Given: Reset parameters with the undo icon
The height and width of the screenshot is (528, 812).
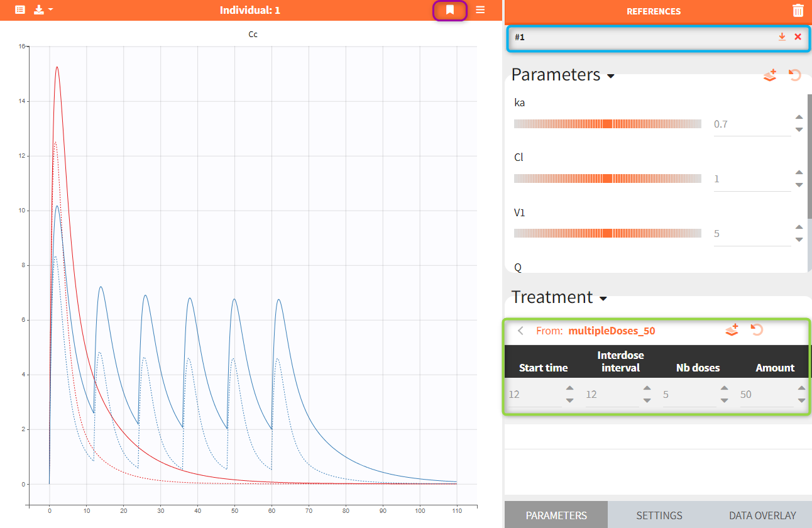Looking at the screenshot, I should (795, 75).
